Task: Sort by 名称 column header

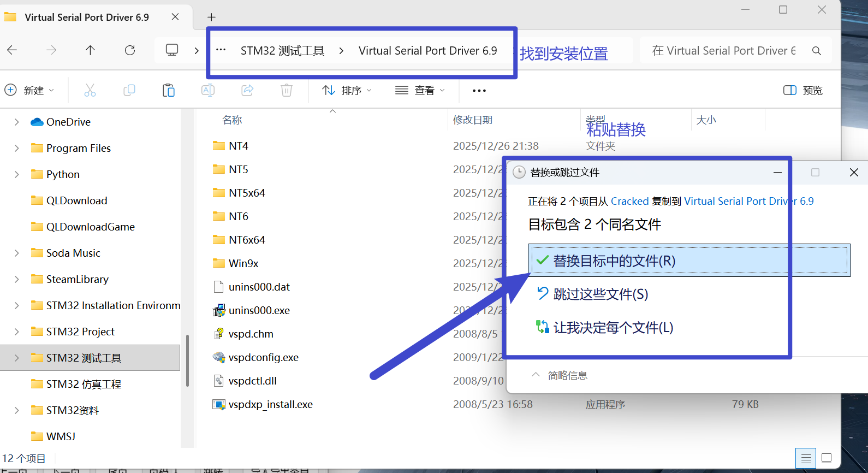Action: [x=232, y=120]
